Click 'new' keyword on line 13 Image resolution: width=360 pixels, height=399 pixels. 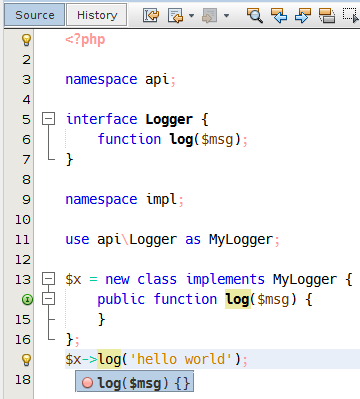pyautogui.click(x=117, y=280)
